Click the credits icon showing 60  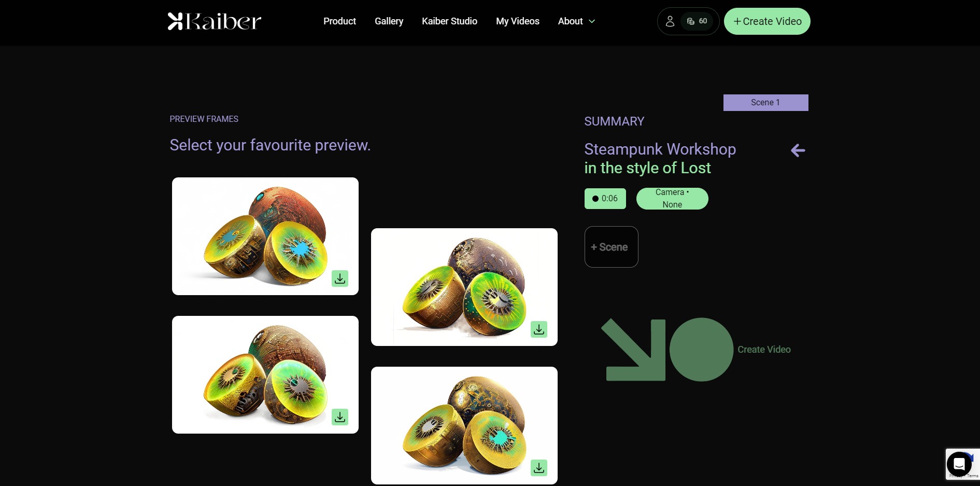point(697,21)
